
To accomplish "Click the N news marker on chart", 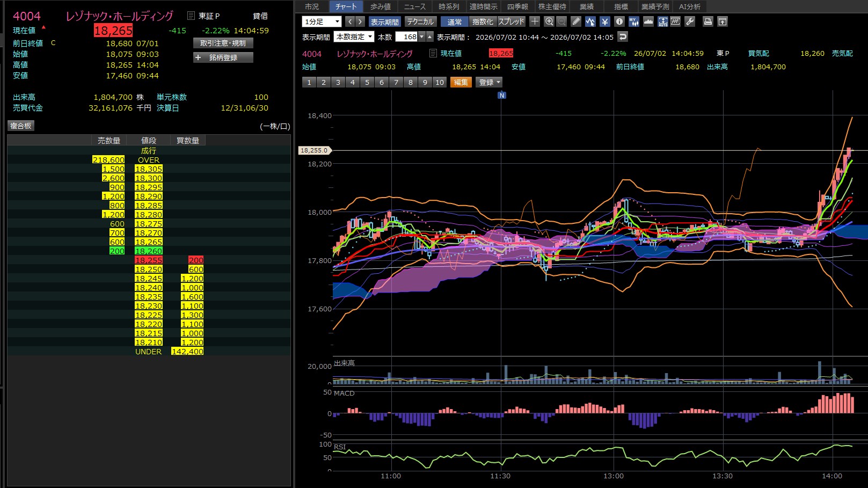I will point(502,95).
